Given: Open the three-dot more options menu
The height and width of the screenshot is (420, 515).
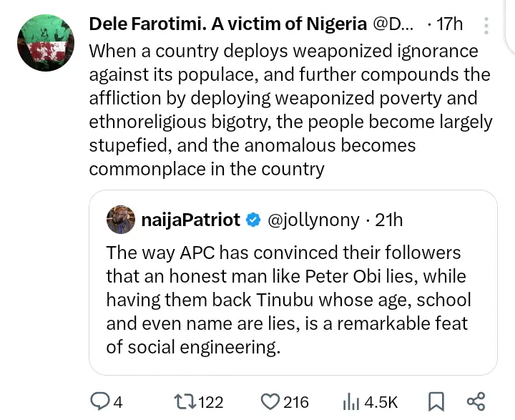Looking at the screenshot, I should (x=486, y=26).
